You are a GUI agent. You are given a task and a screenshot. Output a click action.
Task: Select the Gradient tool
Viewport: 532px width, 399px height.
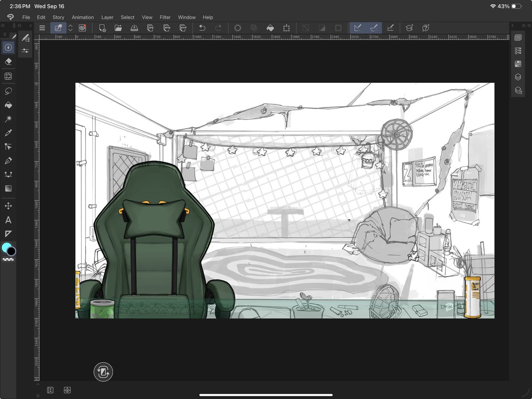pos(8,188)
